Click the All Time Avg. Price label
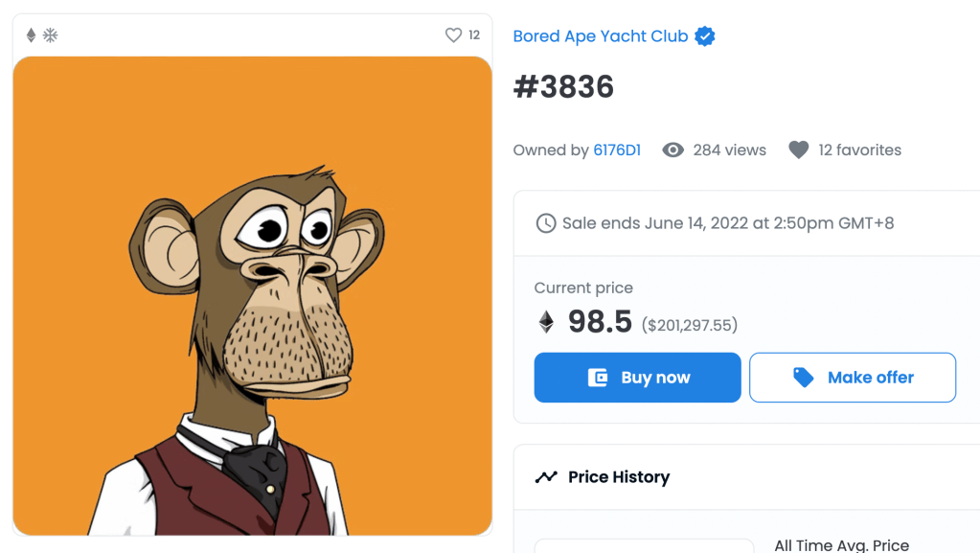This screenshot has width=980, height=553. [841, 545]
